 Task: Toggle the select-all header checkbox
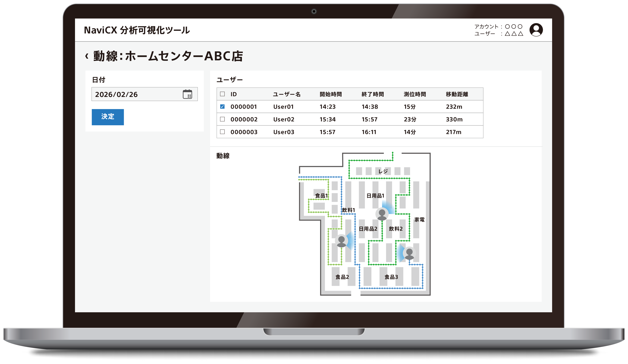point(222,94)
